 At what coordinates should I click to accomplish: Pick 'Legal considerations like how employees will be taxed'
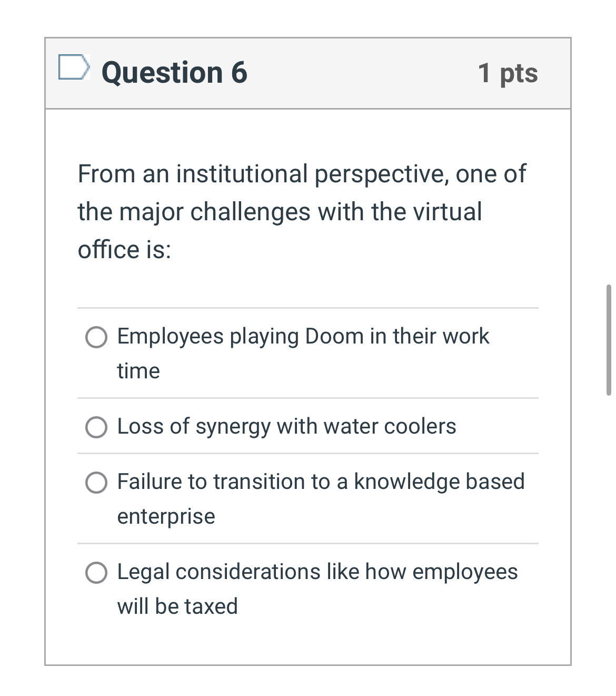pos(96,572)
